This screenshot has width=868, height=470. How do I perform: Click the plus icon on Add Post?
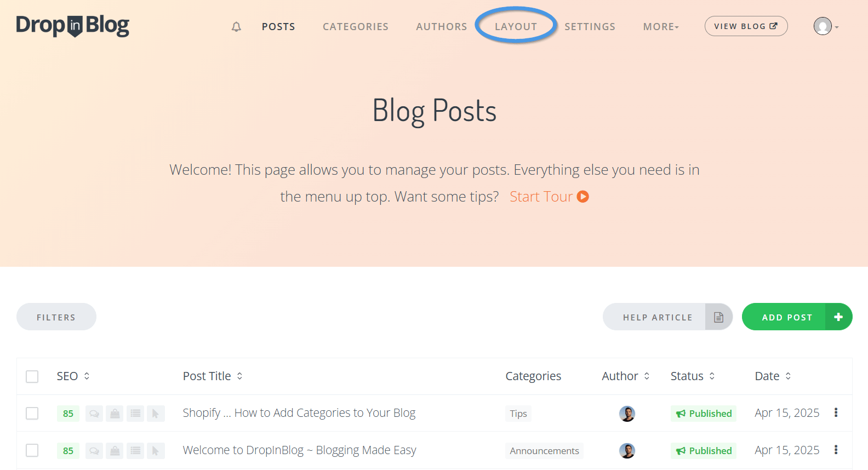(x=838, y=317)
